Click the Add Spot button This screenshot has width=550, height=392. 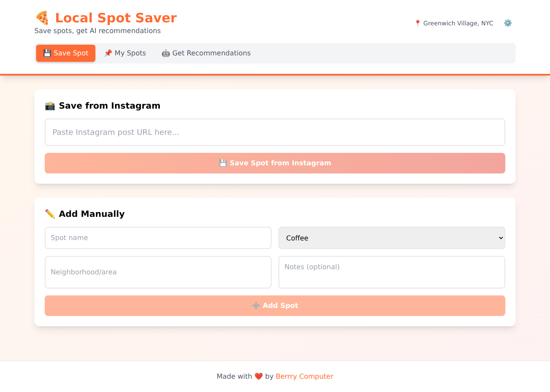coord(275,306)
